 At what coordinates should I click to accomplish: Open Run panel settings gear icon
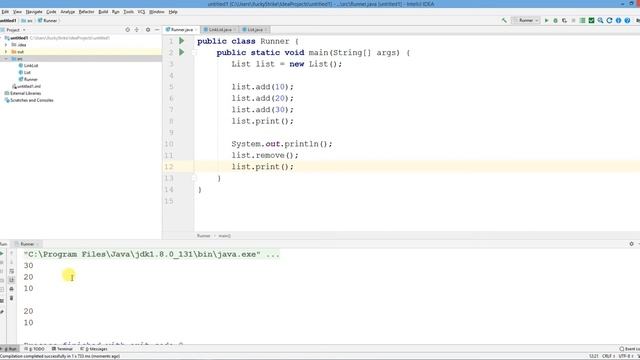point(631,244)
